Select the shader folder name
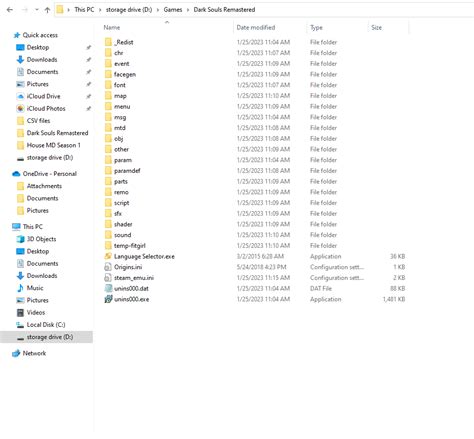 click(x=123, y=224)
